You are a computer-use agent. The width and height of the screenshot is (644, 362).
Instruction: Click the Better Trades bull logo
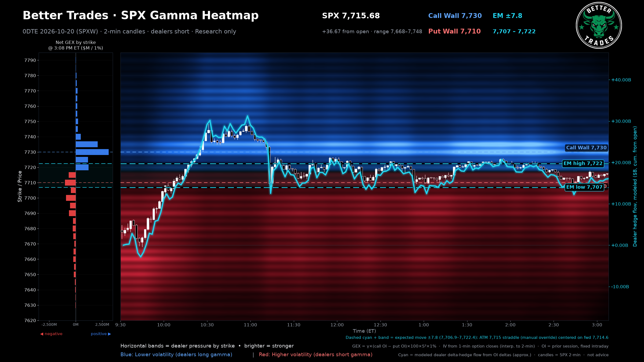click(599, 25)
